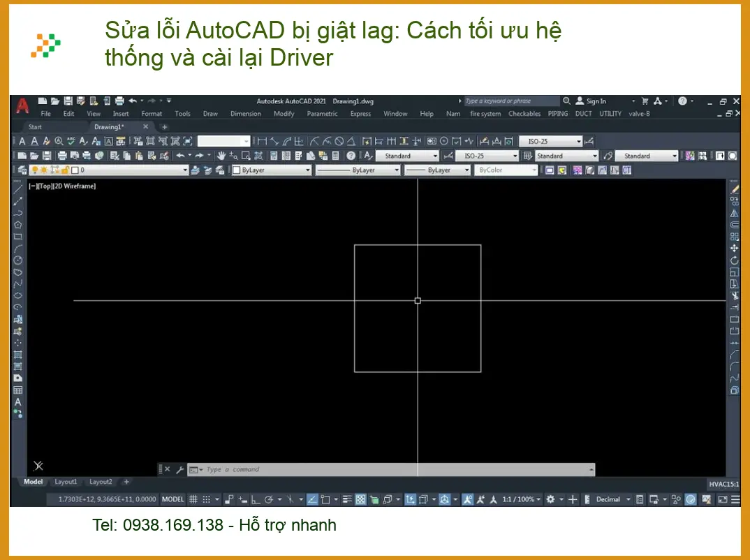Open the QuickCalc calculator icon

(x=335, y=156)
